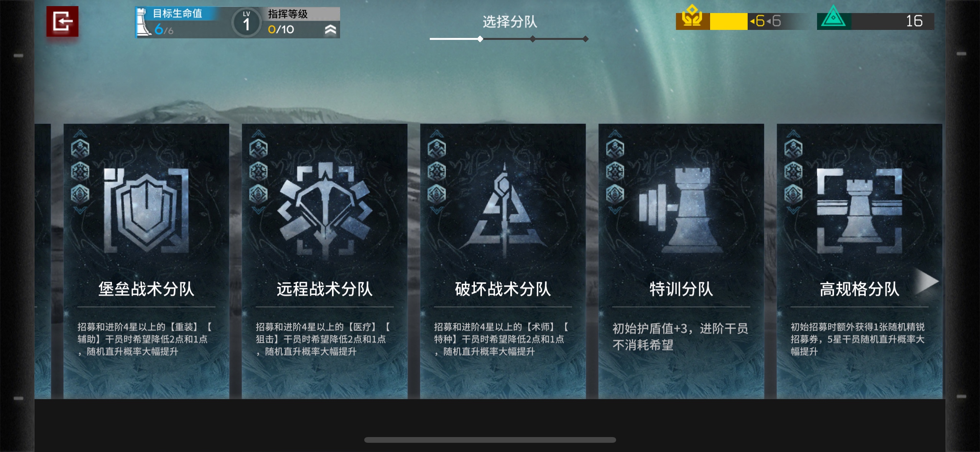Expand the 指挥等级 double-chevron arrow
This screenshot has width=980, height=452.
coord(331,30)
